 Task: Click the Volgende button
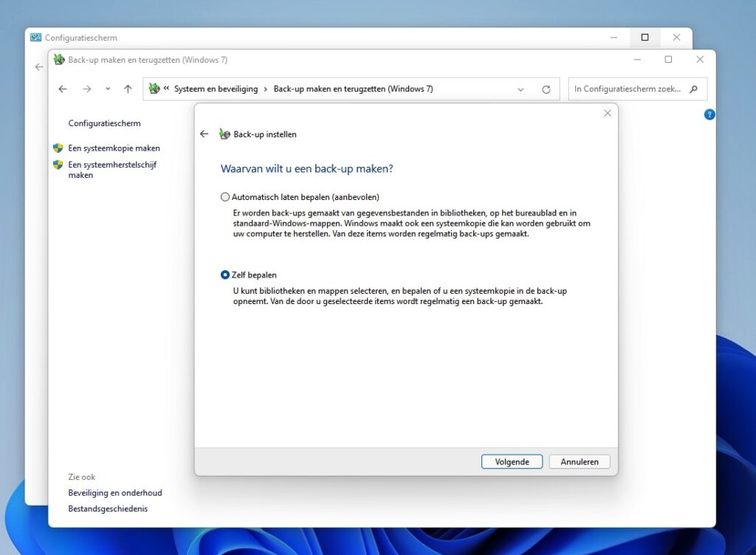point(512,461)
